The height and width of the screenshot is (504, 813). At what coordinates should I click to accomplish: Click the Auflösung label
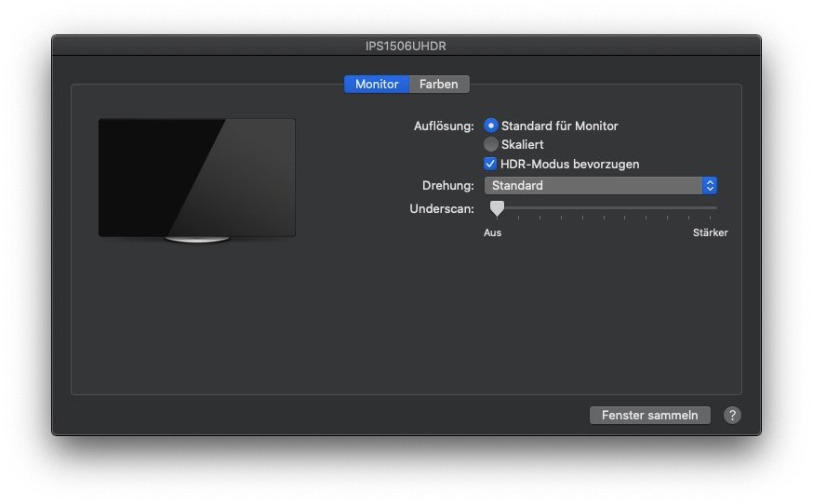click(x=444, y=126)
